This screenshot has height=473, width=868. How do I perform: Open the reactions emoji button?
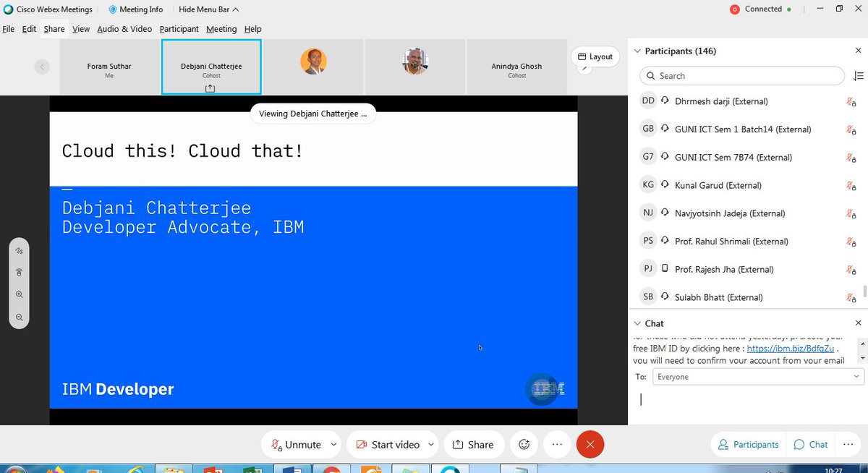(524, 444)
